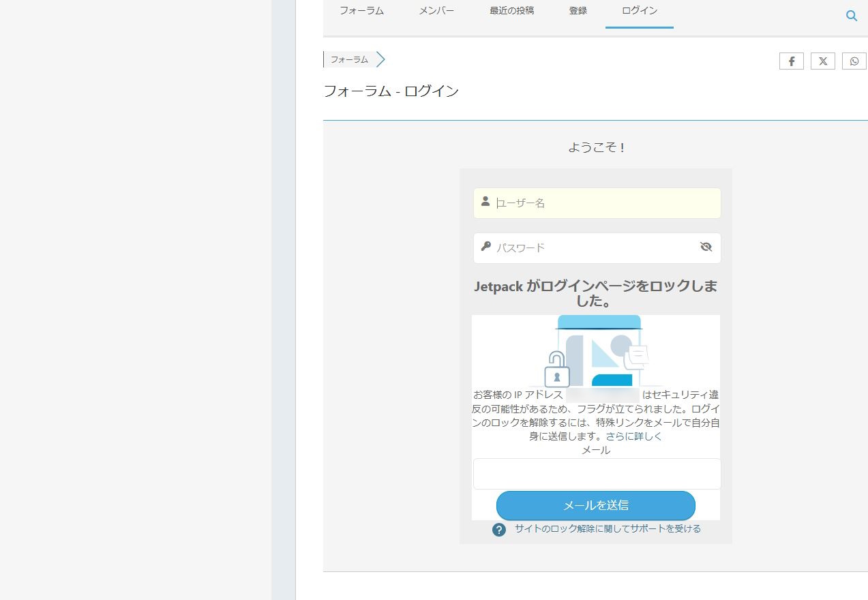Focus the パスワード input field
Screen dimensions: 868x600
coord(597,247)
